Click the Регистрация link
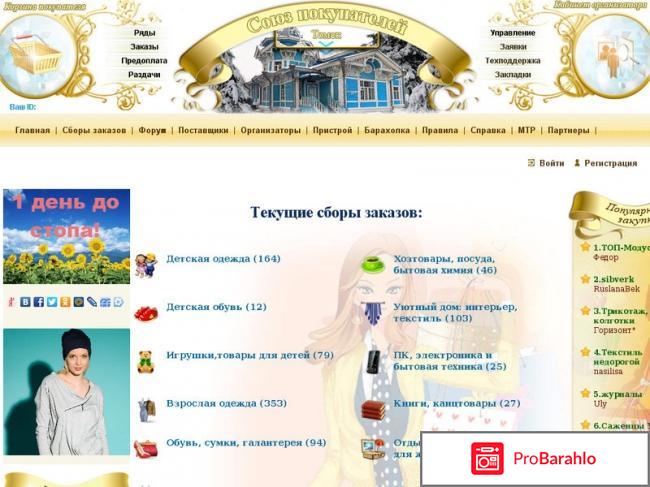 611,163
